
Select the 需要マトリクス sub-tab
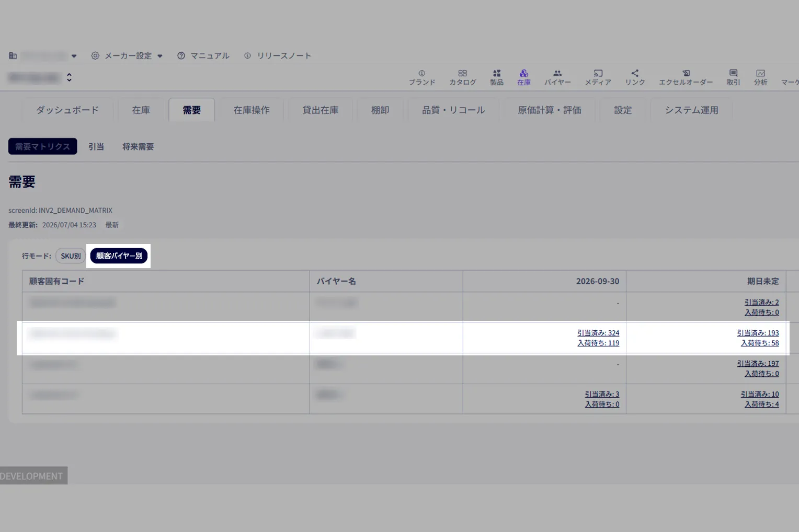pos(42,146)
